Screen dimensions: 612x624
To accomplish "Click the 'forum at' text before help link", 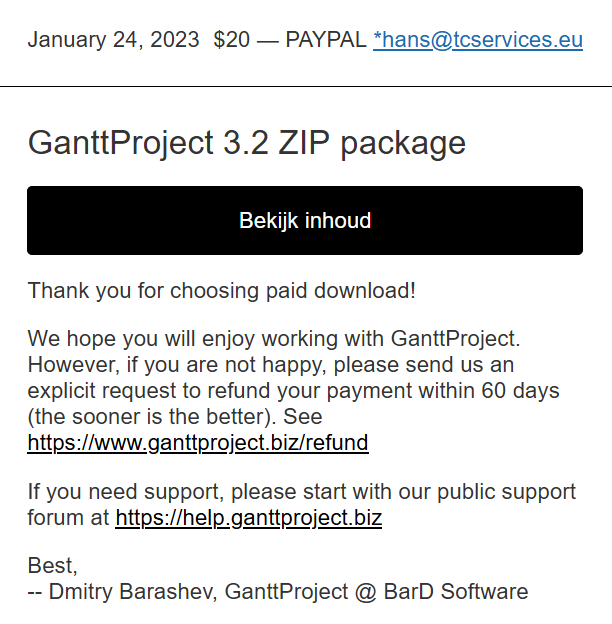I will tap(68, 518).
